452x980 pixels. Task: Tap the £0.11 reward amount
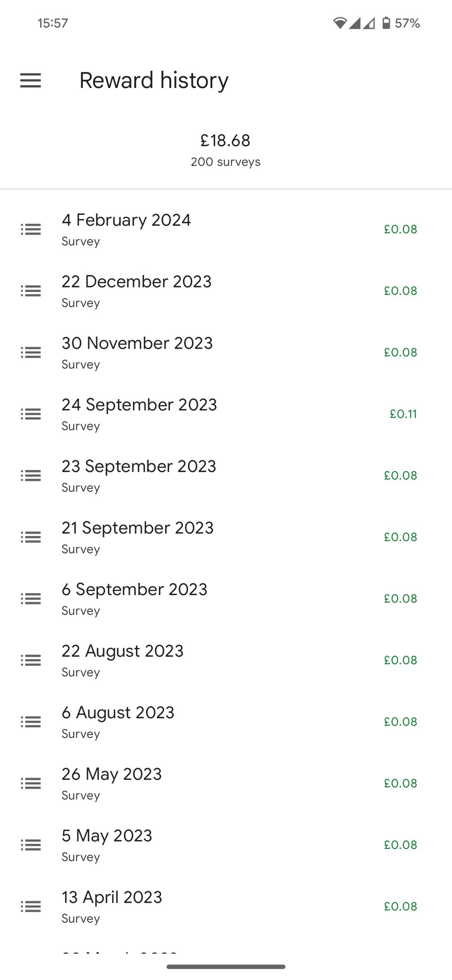403,414
